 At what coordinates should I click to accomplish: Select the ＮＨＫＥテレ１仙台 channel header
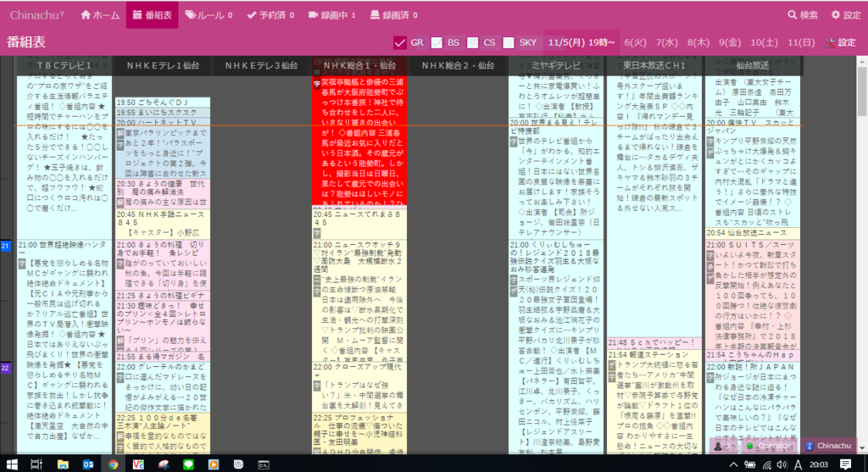163,65
